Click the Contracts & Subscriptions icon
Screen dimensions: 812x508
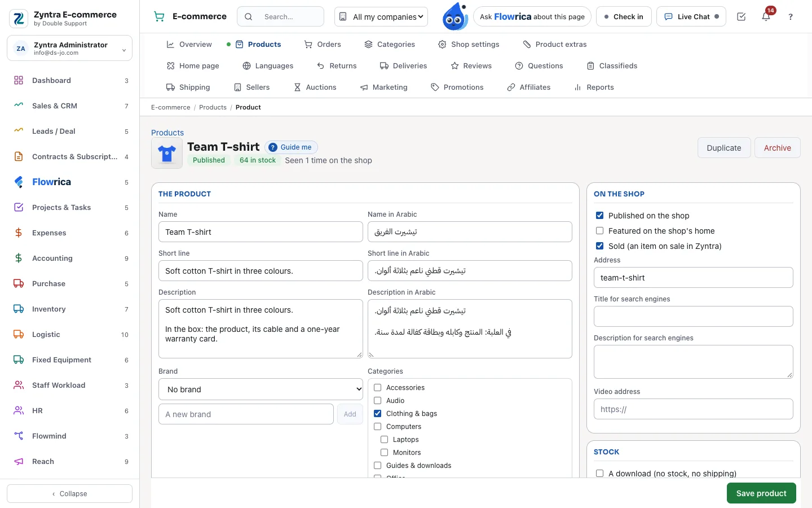pyautogui.click(x=19, y=157)
